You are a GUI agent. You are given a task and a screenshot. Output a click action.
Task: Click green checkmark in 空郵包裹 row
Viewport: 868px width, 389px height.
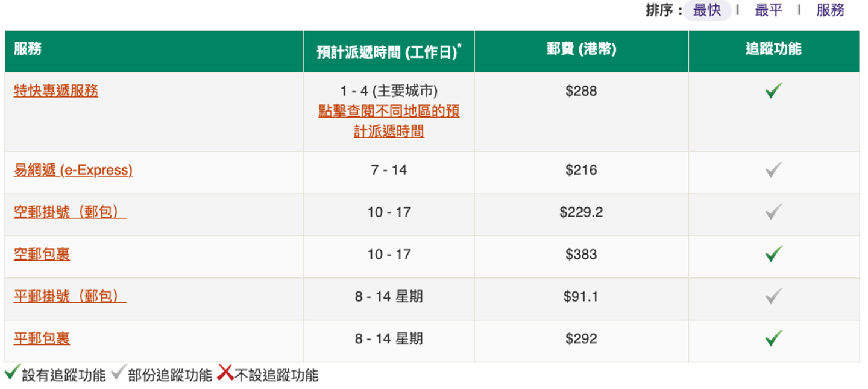(773, 254)
